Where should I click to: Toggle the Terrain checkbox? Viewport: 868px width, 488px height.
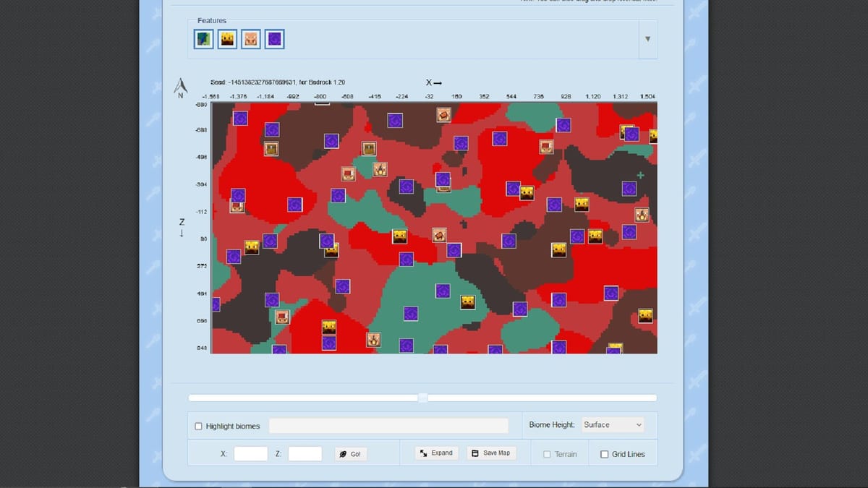(547, 454)
